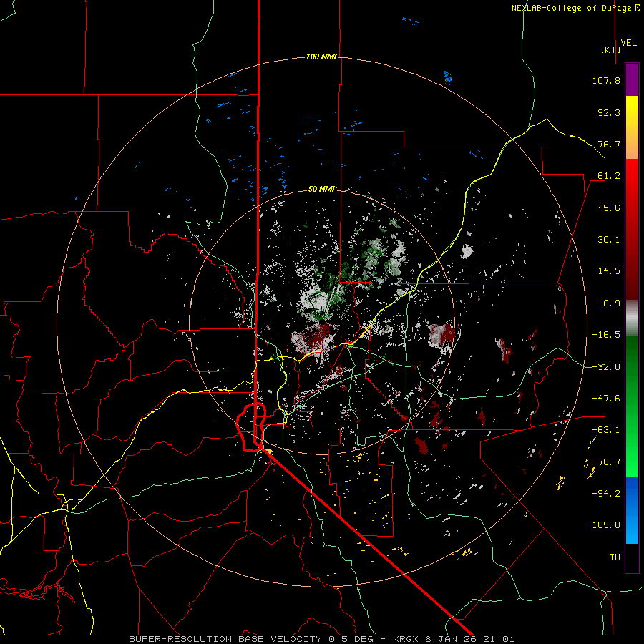Select the 45.6 scale value
Screen dimensions: 644x644
click(x=609, y=208)
